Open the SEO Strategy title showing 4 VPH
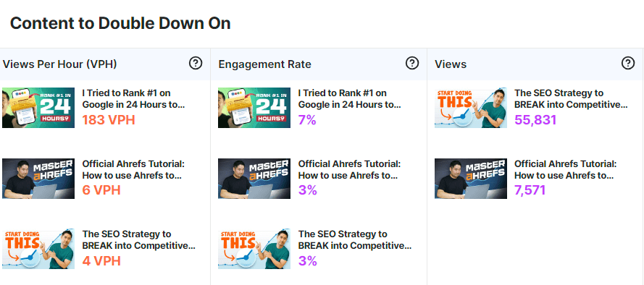 point(139,240)
